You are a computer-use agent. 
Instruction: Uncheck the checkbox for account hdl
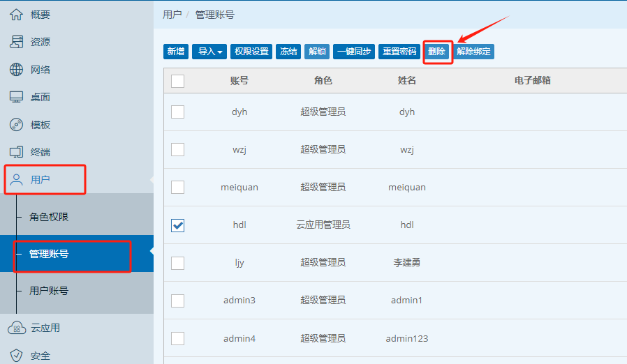[x=178, y=225]
